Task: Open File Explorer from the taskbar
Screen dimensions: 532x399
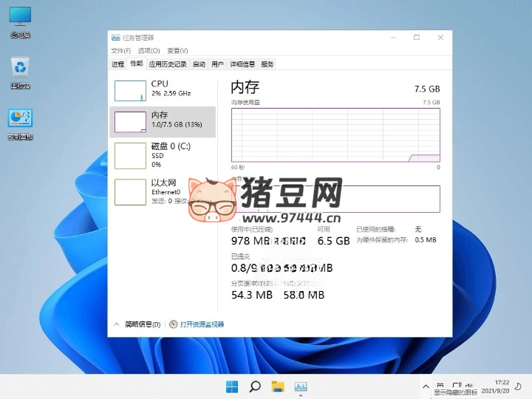Action: pos(278,386)
